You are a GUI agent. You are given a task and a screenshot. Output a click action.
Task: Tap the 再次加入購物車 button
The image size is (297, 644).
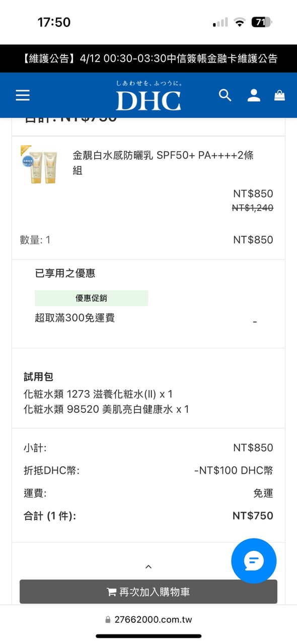tap(148, 592)
